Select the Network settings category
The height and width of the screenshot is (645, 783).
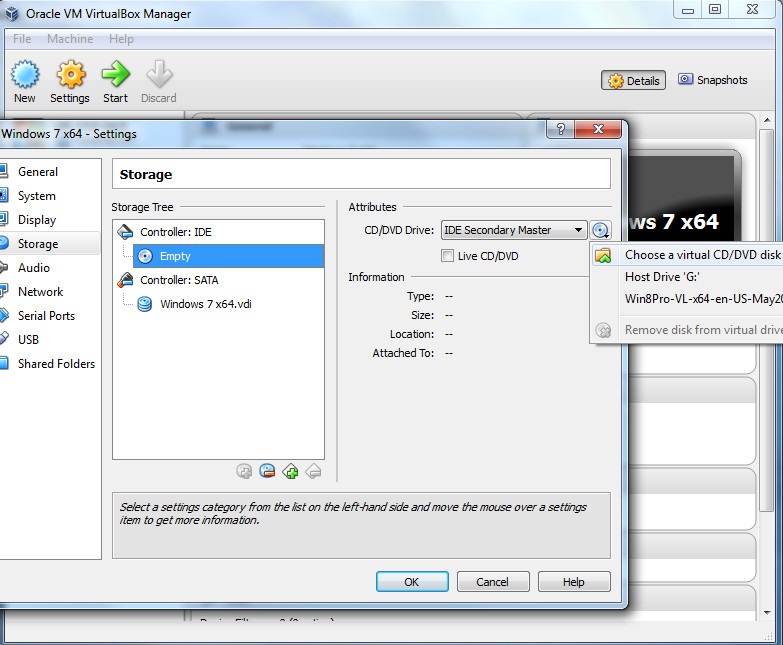(x=49, y=292)
